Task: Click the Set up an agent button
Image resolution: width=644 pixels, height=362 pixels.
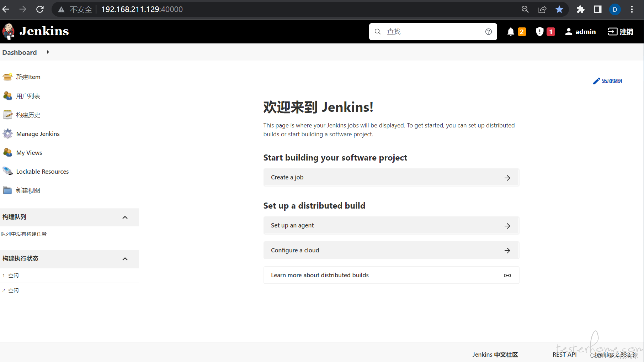Action: pyautogui.click(x=391, y=225)
